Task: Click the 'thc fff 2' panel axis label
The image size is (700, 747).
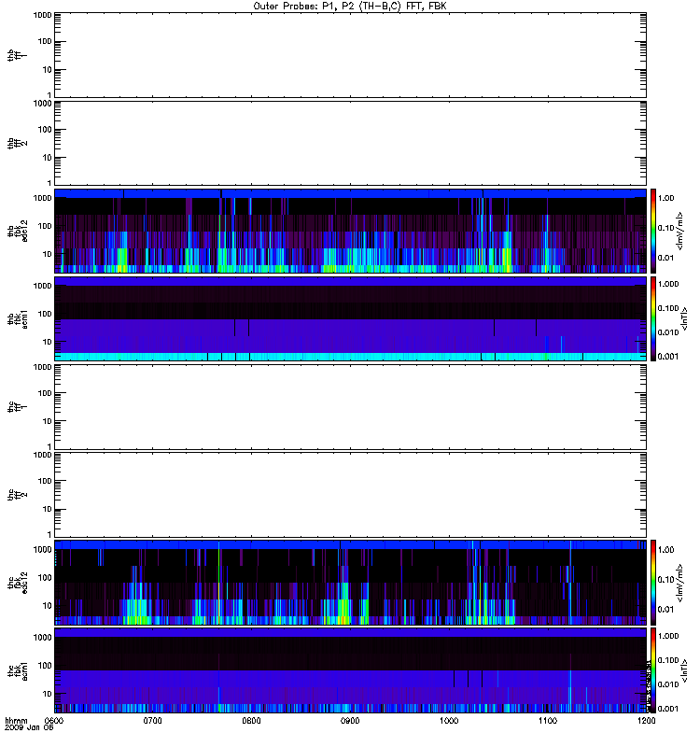Action: point(17,495)
